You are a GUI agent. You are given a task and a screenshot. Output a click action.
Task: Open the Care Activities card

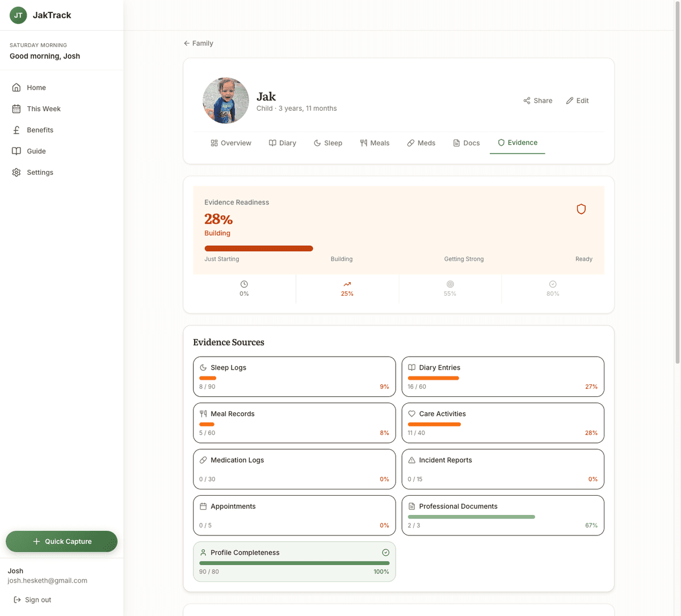click(x=502, y=422)
